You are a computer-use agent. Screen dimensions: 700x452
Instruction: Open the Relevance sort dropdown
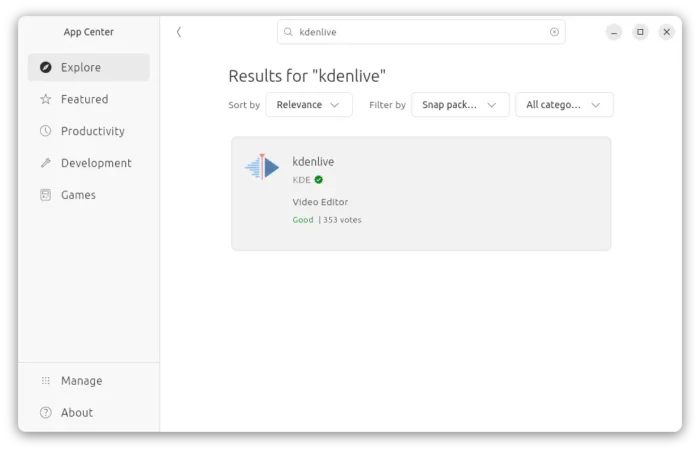(x=309, y=105)
